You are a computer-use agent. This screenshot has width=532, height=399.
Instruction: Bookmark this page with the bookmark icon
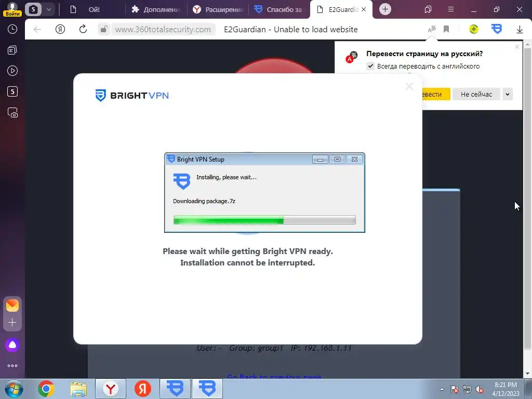(x=446, y=30)
